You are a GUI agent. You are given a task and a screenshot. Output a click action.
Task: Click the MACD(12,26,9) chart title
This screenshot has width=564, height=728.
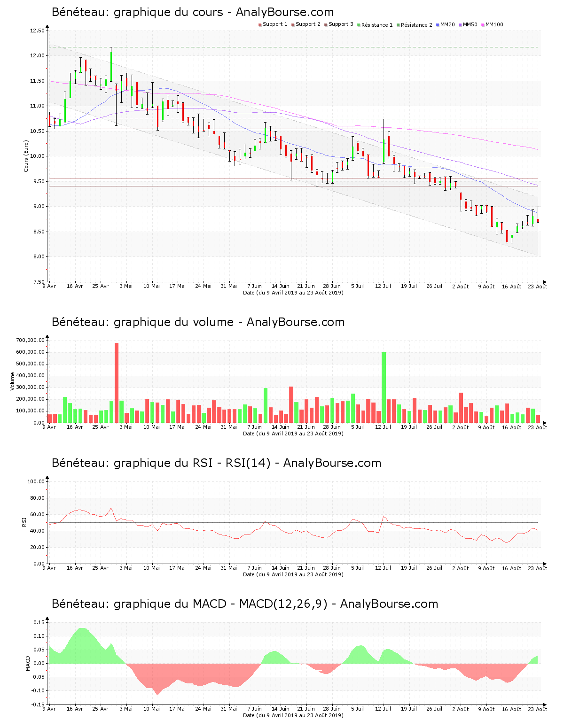pos(245,604)
